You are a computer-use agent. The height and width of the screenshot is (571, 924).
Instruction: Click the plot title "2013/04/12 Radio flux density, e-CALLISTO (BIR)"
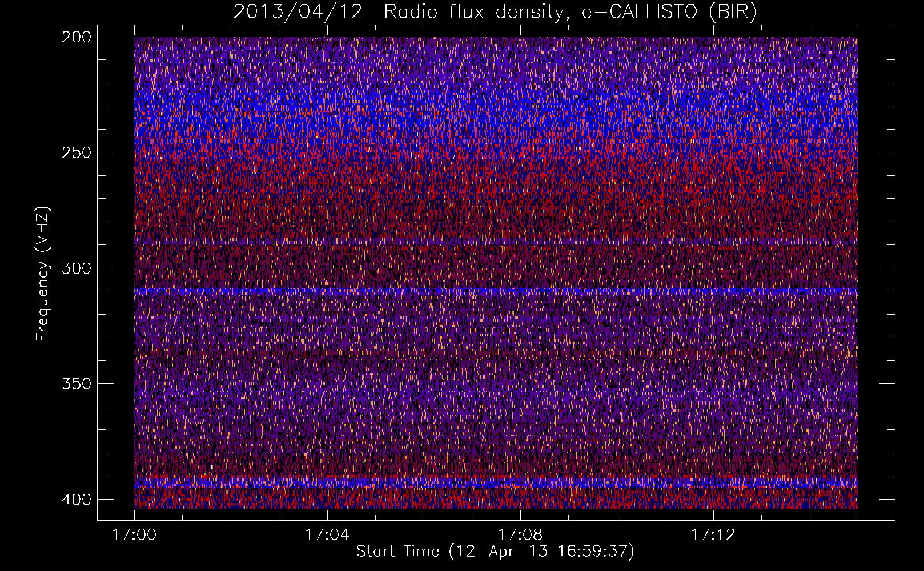[495, 12]
